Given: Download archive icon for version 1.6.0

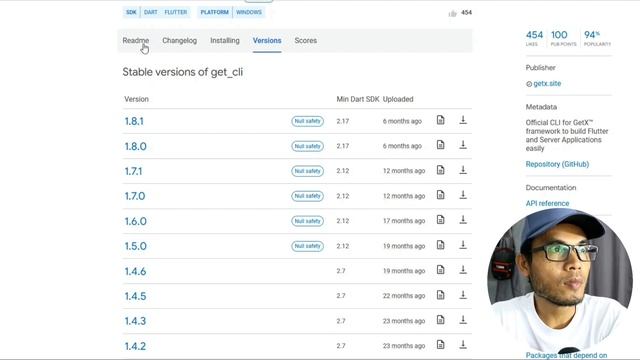Looking at the screenshot, I should point(463,220).
